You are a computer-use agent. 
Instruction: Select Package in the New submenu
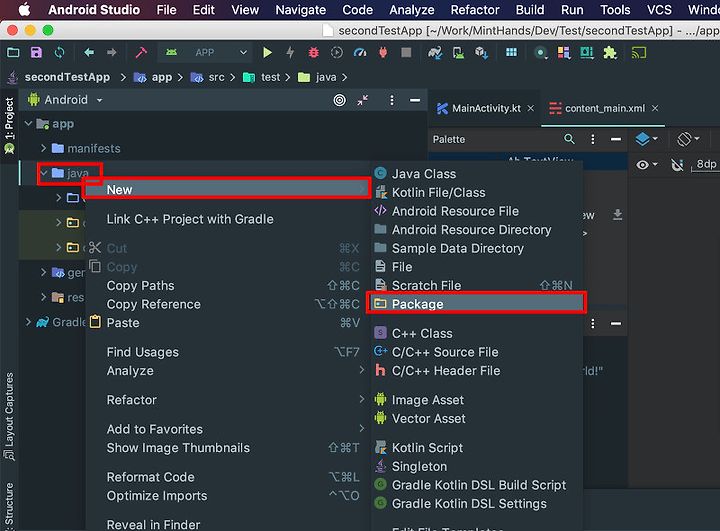476,304
